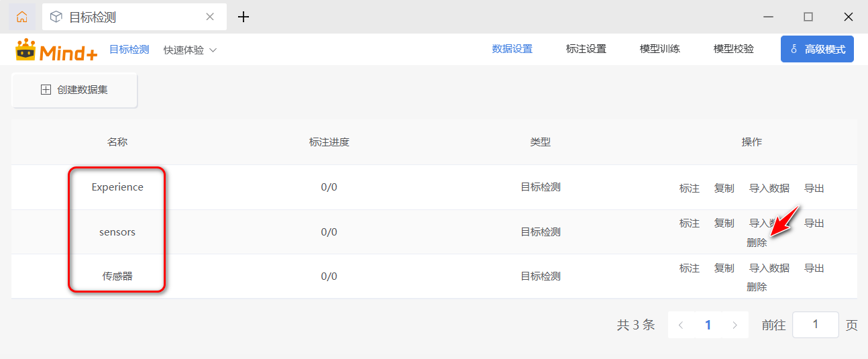Click 标注 for sensors dataset
This screenshot has height=359, width=868.
pyautogui.click(x=690, y=223)
